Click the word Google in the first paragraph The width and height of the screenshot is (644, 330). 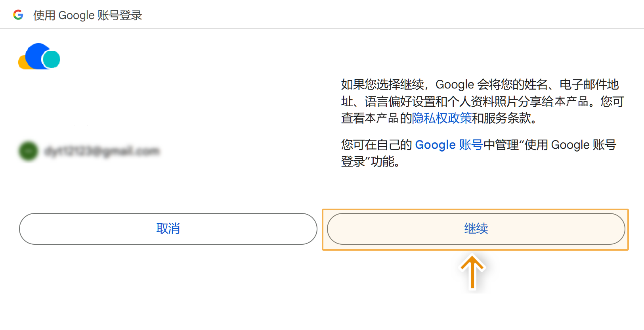(x=455, y=84)
